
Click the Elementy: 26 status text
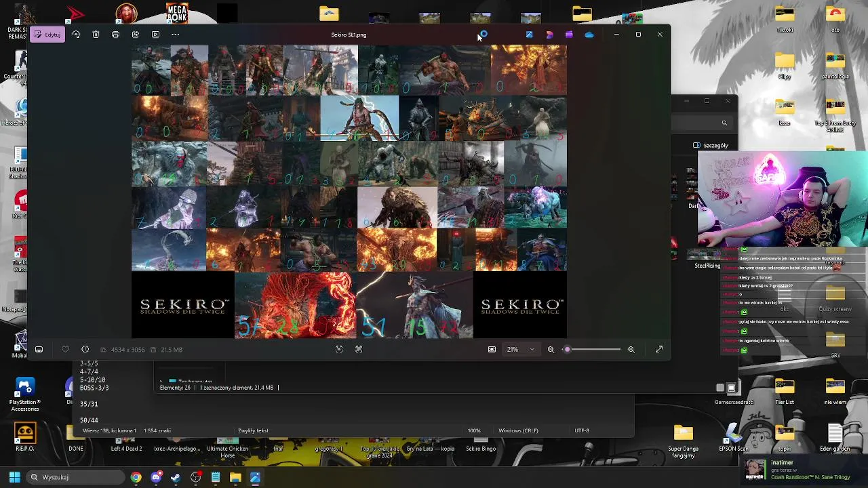175,388
